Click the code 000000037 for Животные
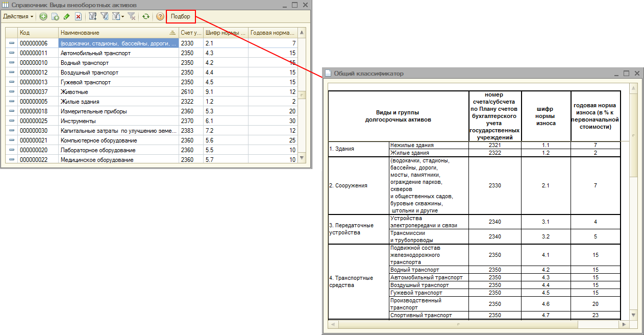This screenshot has width=644, height=335. coord(34,92)
